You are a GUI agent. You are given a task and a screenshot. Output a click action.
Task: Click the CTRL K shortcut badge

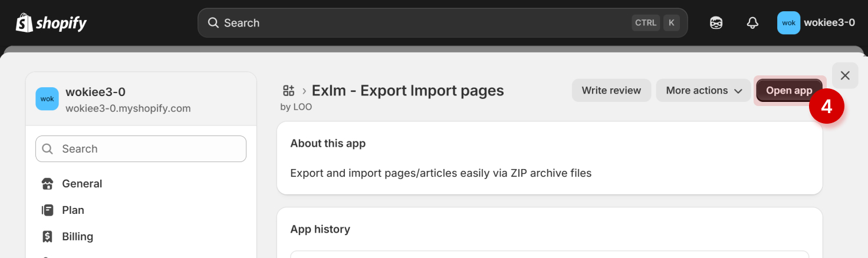(x=656, y=23)
